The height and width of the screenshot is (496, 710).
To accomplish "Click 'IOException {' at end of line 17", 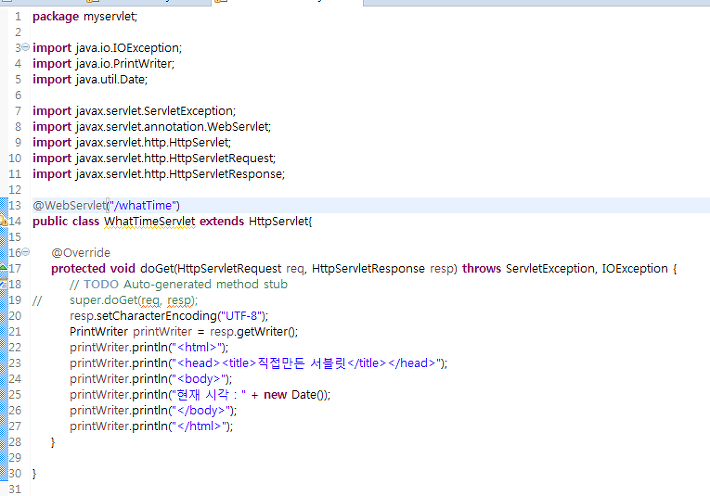I will (639, 269).
